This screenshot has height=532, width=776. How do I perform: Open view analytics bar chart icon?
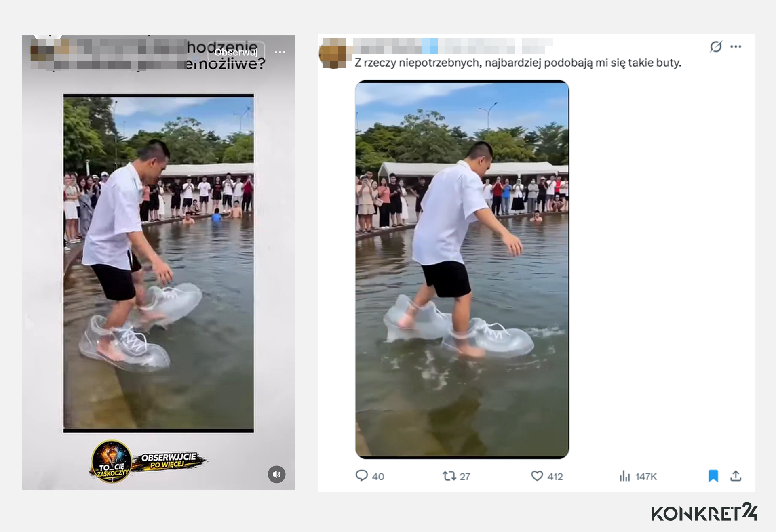[x=625, y=476]
